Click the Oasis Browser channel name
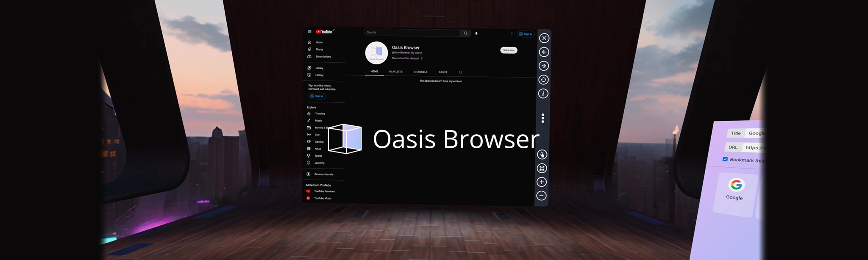The image size is (868, 260). tap(406, 48)
